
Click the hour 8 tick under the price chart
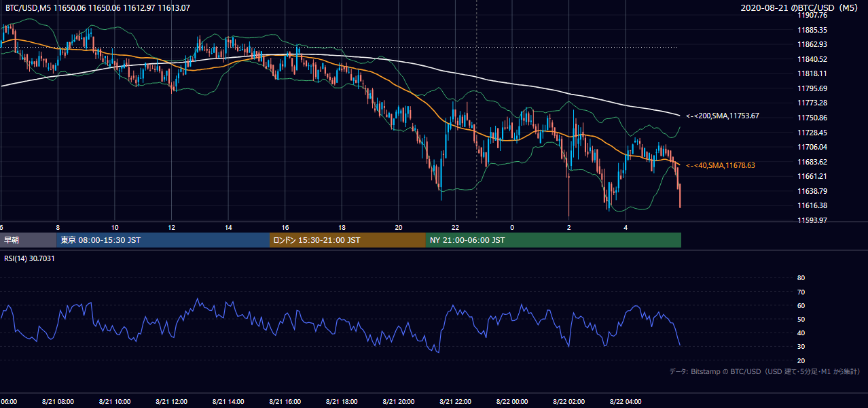click(58, 227)
